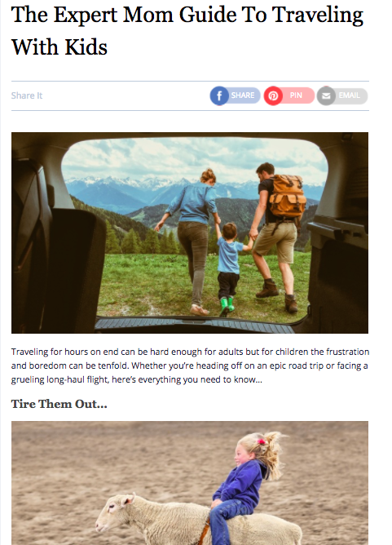Screen dimensions: 392x545
Task: Click the child in green boots
Action: coord(229,269)
